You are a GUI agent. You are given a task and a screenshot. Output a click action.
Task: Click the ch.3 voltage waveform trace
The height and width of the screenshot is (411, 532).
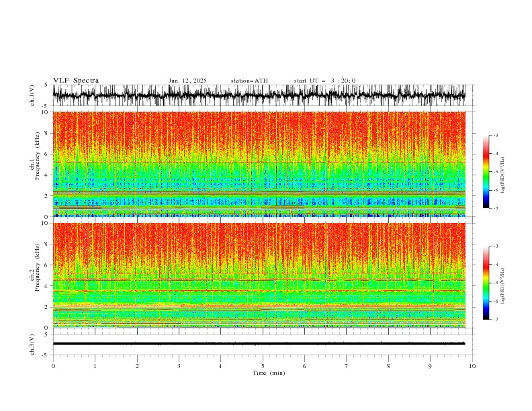[259, 344]
